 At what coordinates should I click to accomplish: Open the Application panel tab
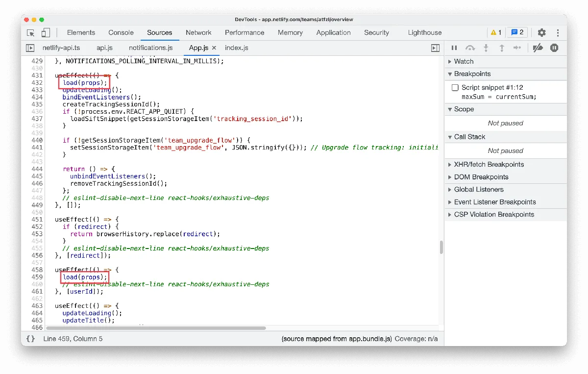333,33
